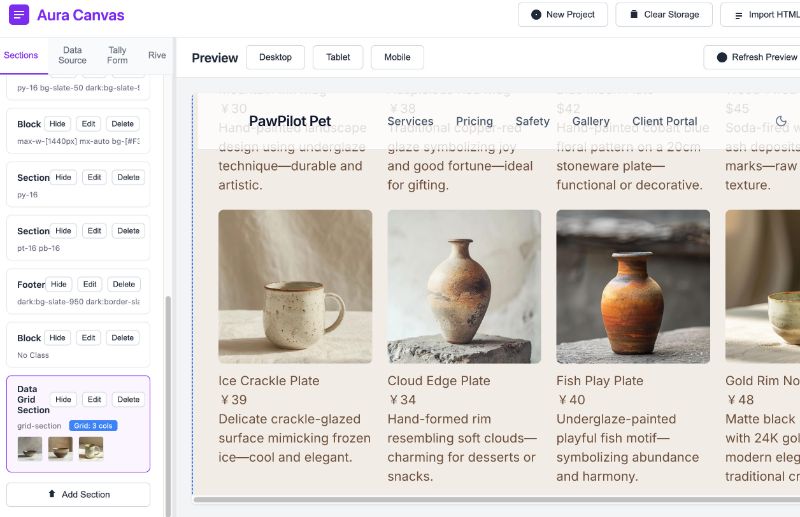Open Client Portal nav link
Screen dimensions: 800x517
point(665,121)
